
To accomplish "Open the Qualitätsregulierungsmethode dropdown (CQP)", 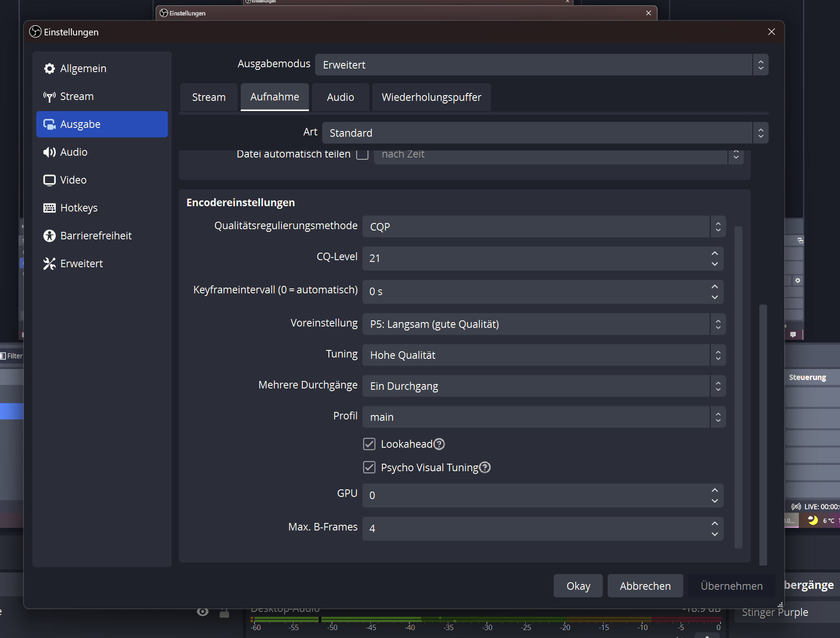I will [544, 227].
